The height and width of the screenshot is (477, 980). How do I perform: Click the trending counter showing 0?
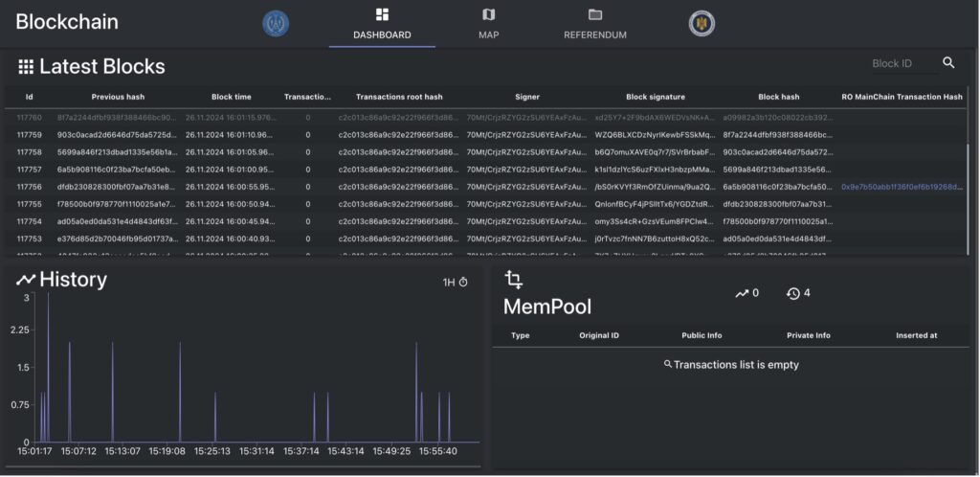tap(746, 293)
